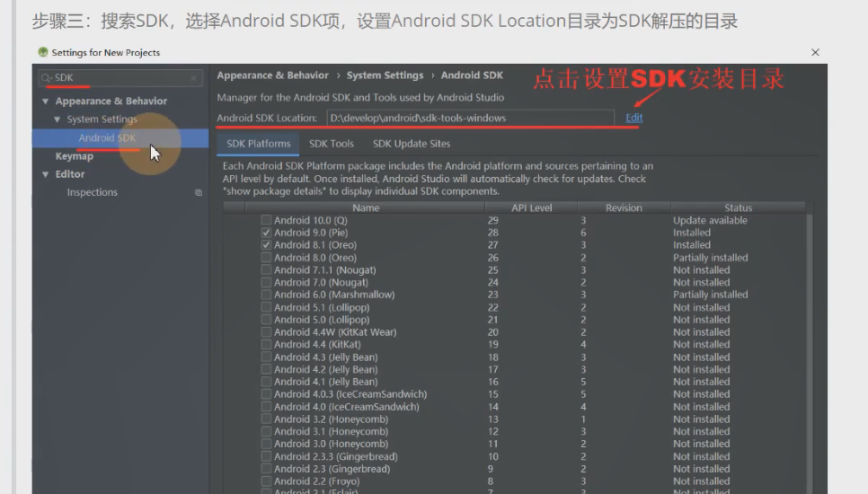Click Edit link for SDK location
Screen dimensions: 868x494
click(x=633, y=118)
